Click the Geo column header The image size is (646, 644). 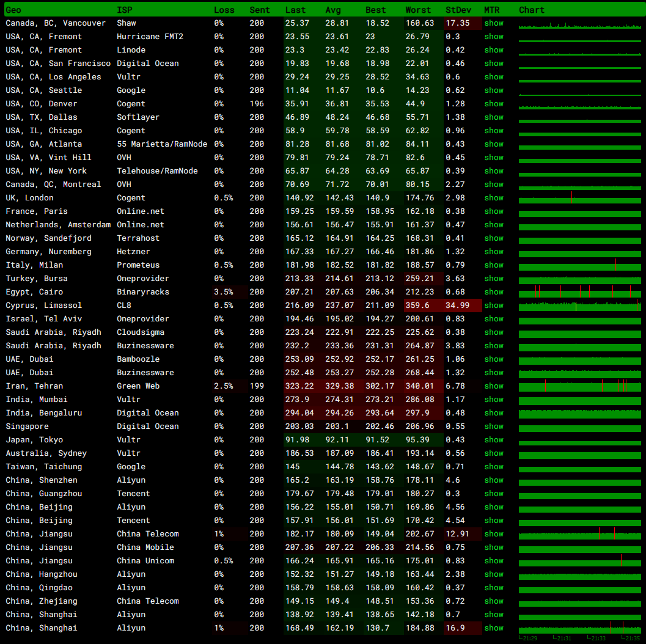[x=13, y=10]
